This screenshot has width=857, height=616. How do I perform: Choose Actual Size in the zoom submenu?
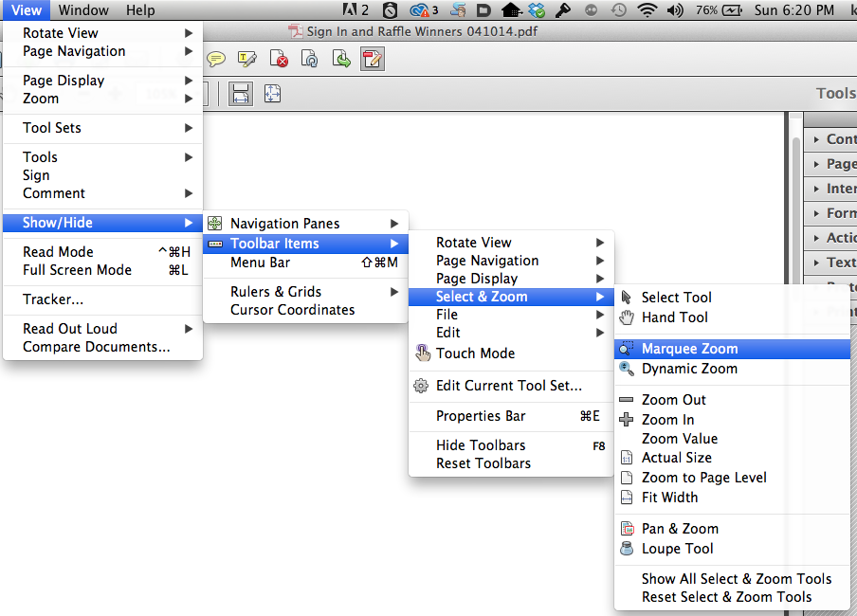point(733,458)
